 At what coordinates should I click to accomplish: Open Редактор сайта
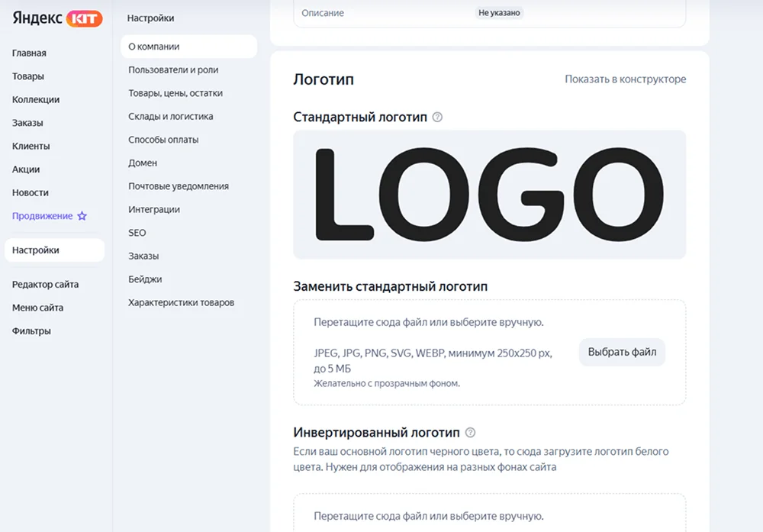coord(45,284)
